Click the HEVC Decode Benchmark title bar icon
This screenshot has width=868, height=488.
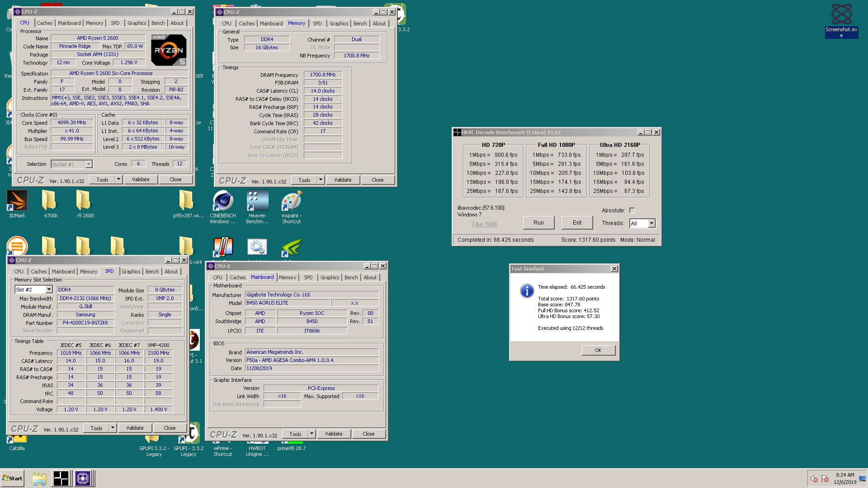tap(458, 132)
